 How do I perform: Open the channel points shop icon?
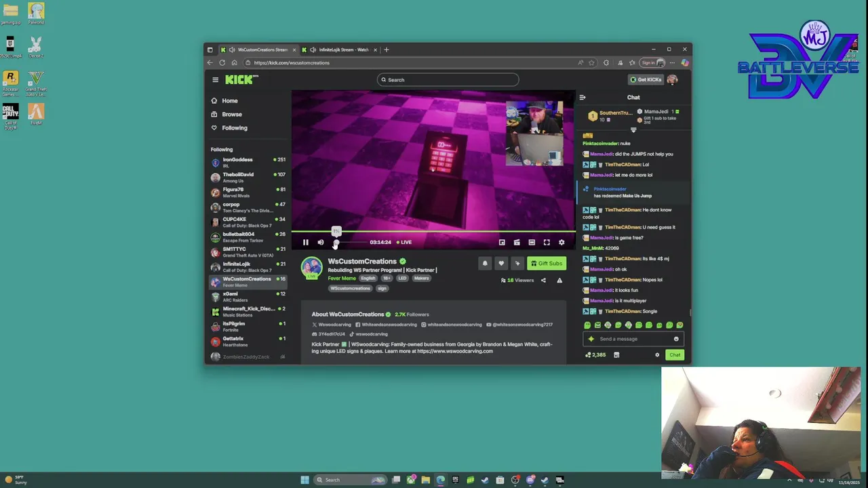click(616, 355)
